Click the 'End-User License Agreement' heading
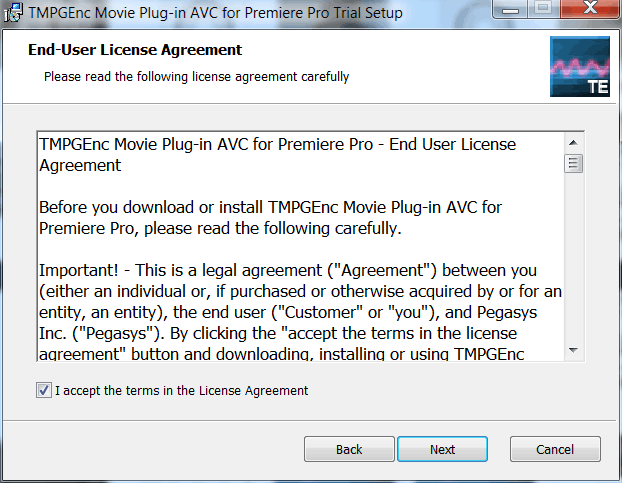This screenshot has width=622, height=483. [x=135, y=50]
